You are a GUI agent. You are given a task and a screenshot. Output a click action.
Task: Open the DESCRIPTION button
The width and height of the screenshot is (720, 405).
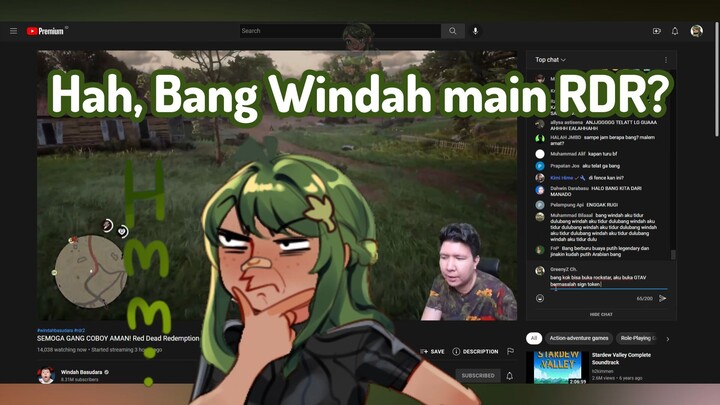475,351
